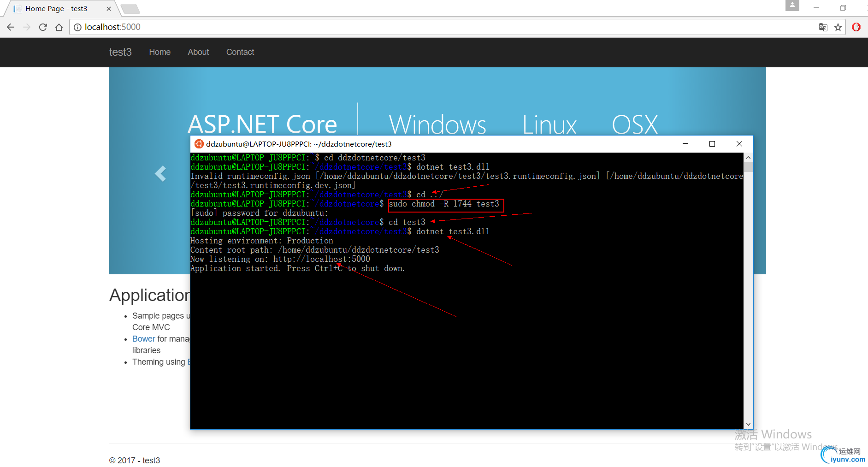Open the red Opera extension icon

coord(856,27)
